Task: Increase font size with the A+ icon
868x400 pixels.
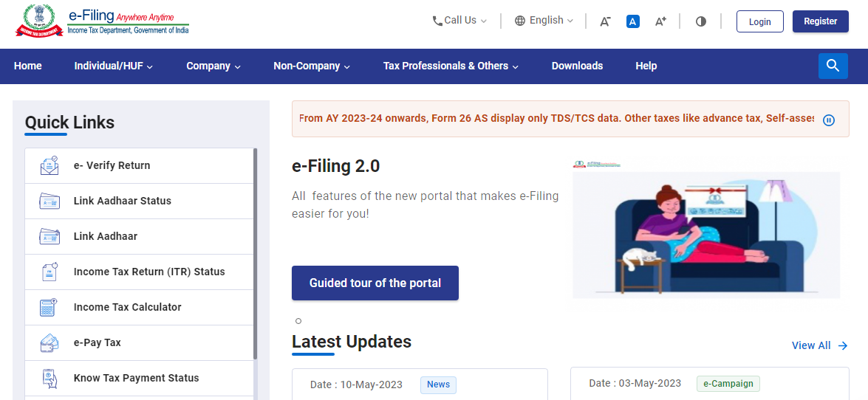Action: (660, 21)
